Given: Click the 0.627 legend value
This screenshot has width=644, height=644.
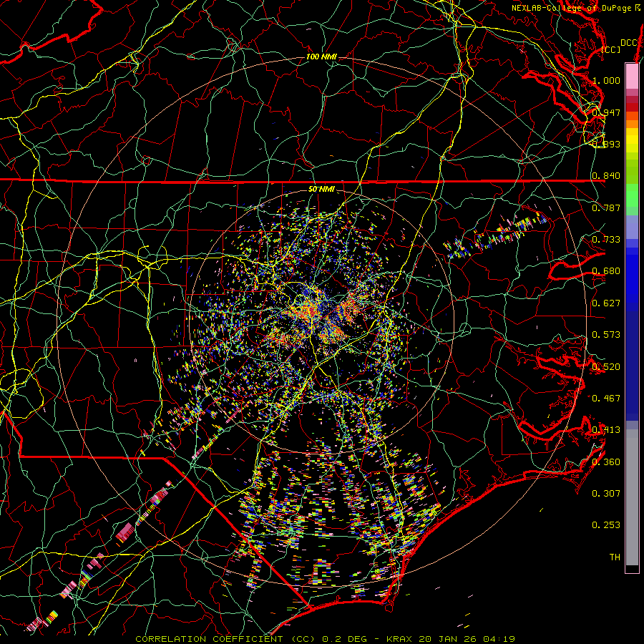Looking at the screenshot, I should (x=606, y=303).
